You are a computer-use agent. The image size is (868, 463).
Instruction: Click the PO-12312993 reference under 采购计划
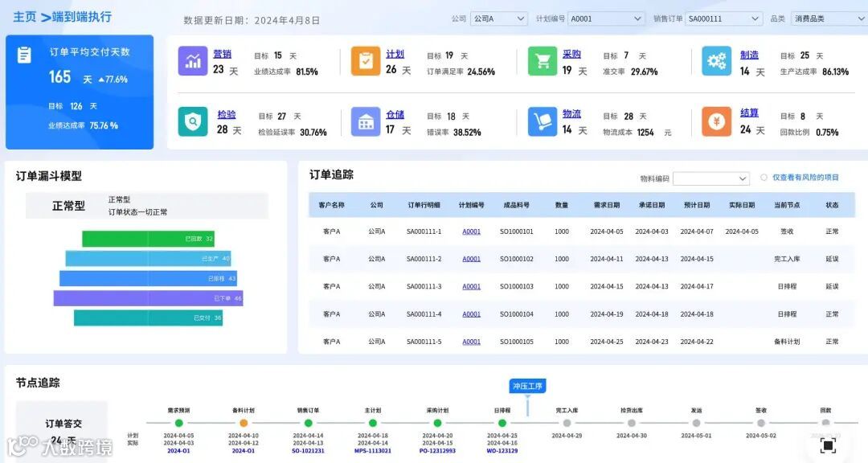point(437,451)
